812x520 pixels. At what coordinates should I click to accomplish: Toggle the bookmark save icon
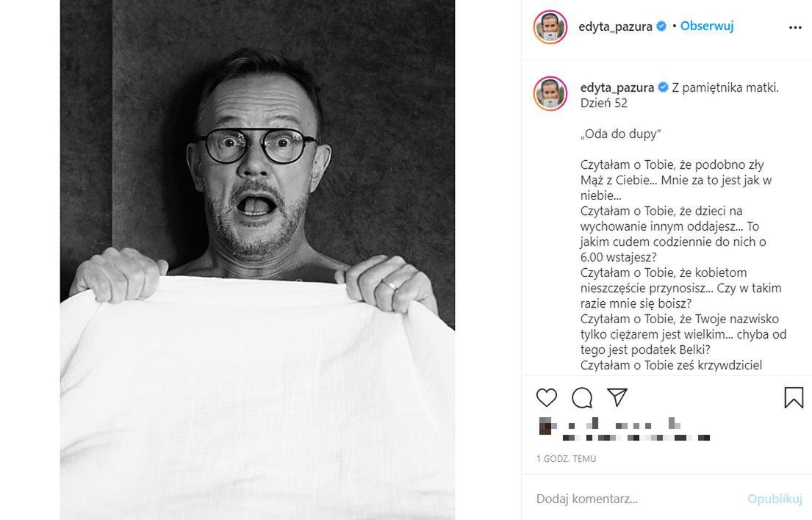(x=794, y=397)
